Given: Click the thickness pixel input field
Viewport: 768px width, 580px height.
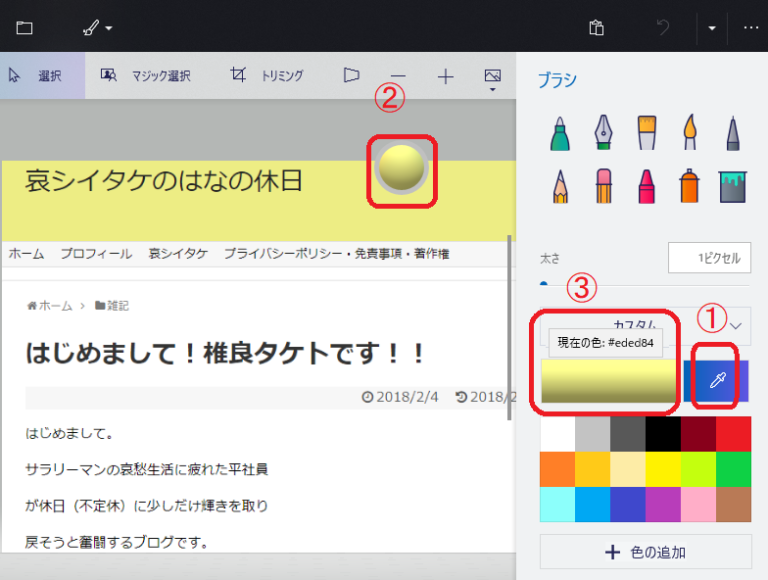Looking at the screenshot, I should [709, 258].
